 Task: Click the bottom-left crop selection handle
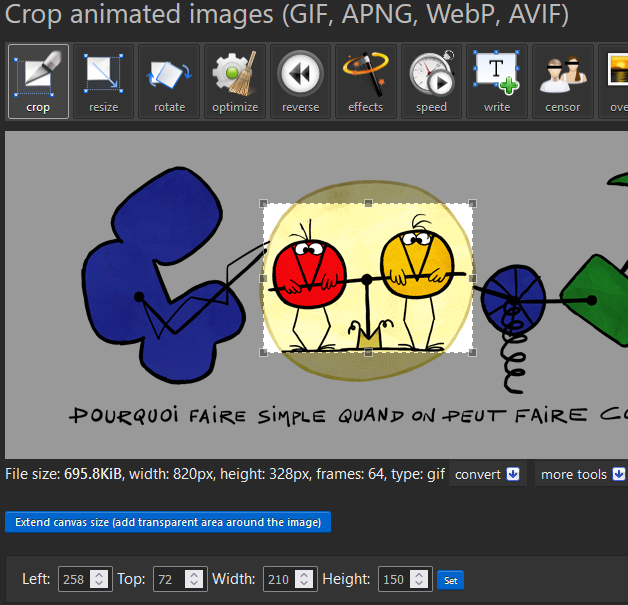click(x=264, y=352)
